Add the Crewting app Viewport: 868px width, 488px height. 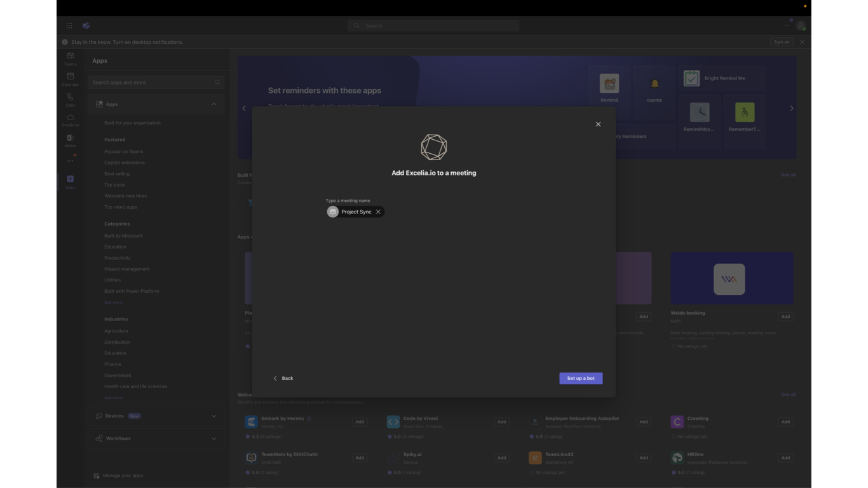click(x=785, y=422)
